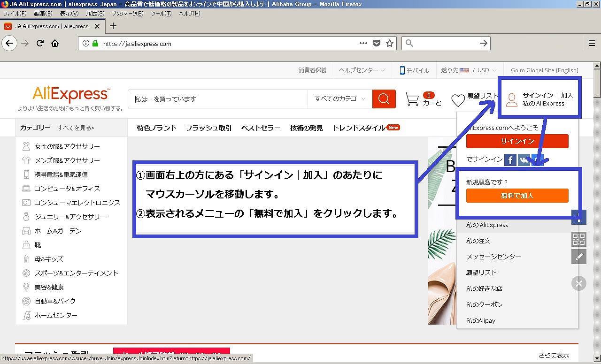
Task: Click the mobile phone icon in top bar
Action: click(402, 70)
